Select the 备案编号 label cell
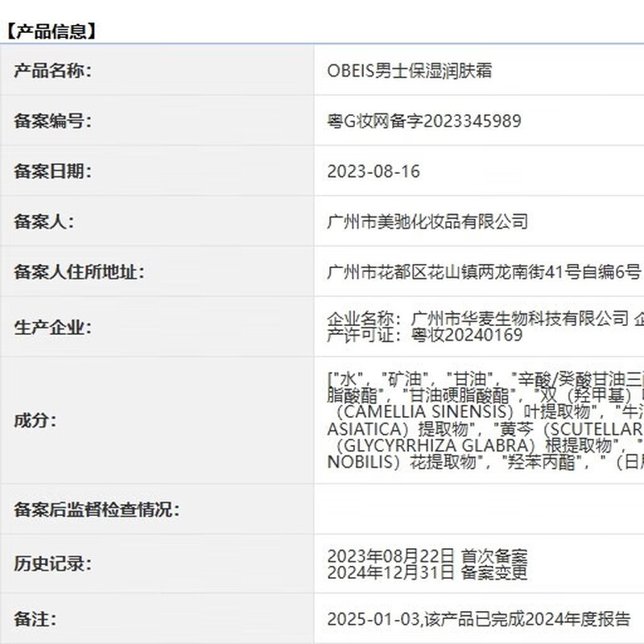 point(53,121)
